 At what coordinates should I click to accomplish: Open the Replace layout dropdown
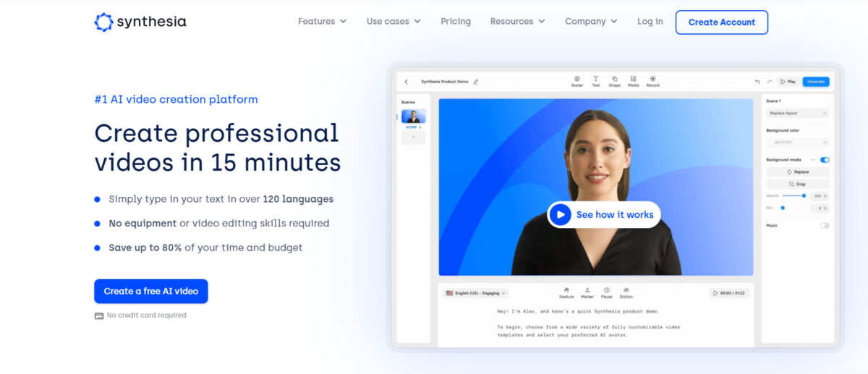click(x=798, y=114)
